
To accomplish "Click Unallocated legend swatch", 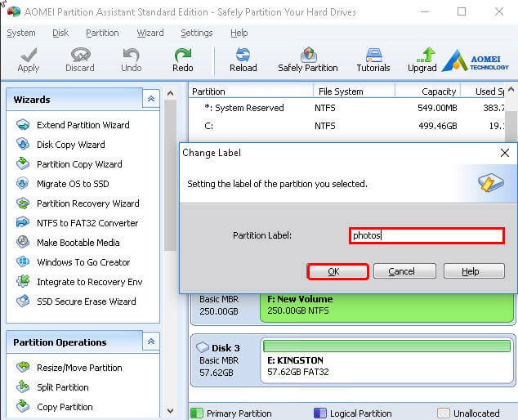I will pyautogui.click(x=444, y=413).
